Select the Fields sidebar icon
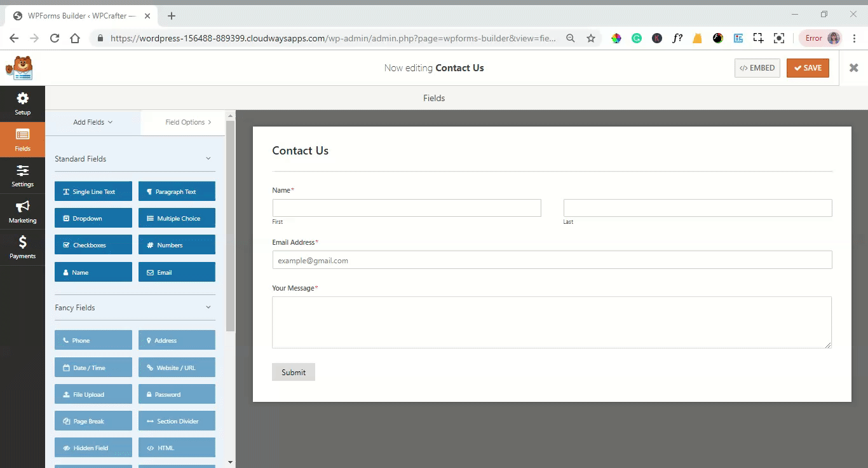The image size is (868, 468). pyautogui.click(x=22, y=140)
